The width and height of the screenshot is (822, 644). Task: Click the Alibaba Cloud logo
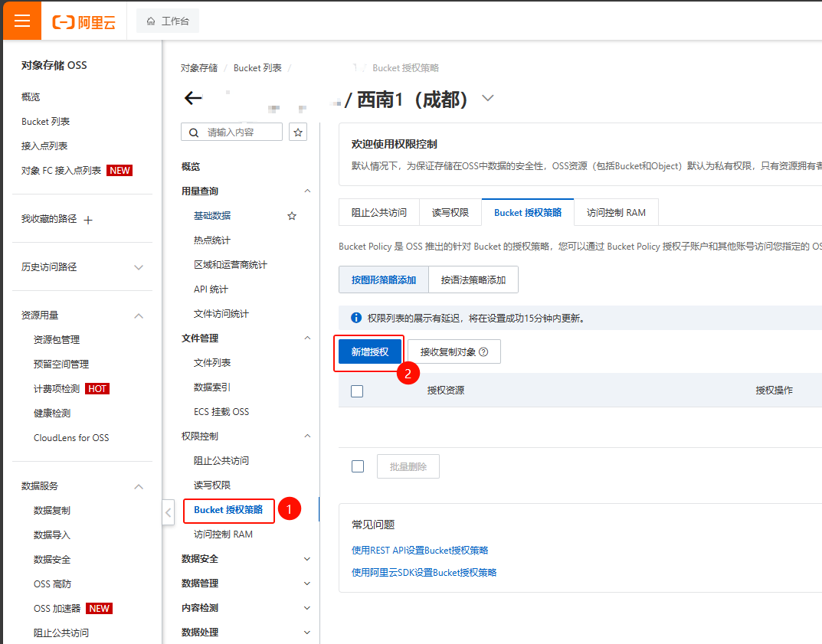[84, 22]
